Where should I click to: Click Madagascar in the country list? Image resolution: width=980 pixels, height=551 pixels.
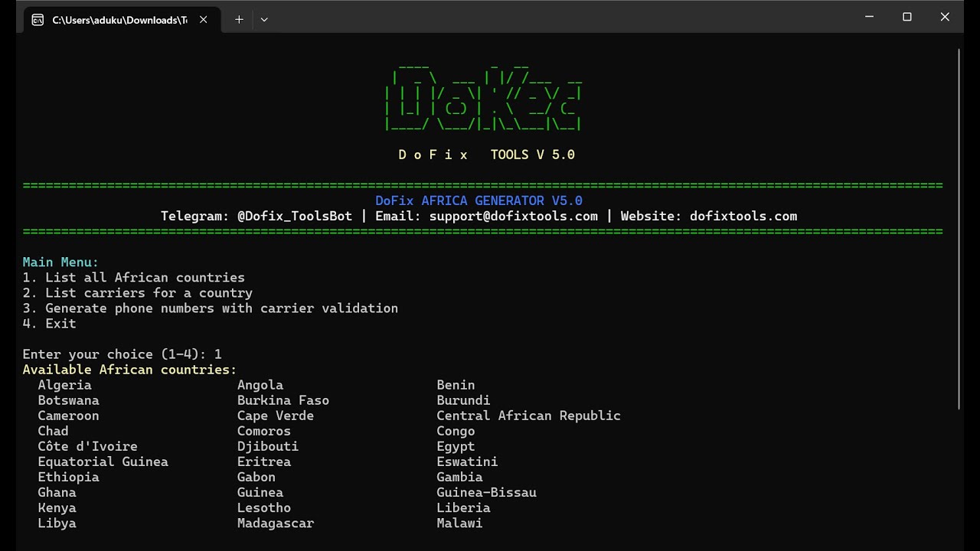point(276,523)
